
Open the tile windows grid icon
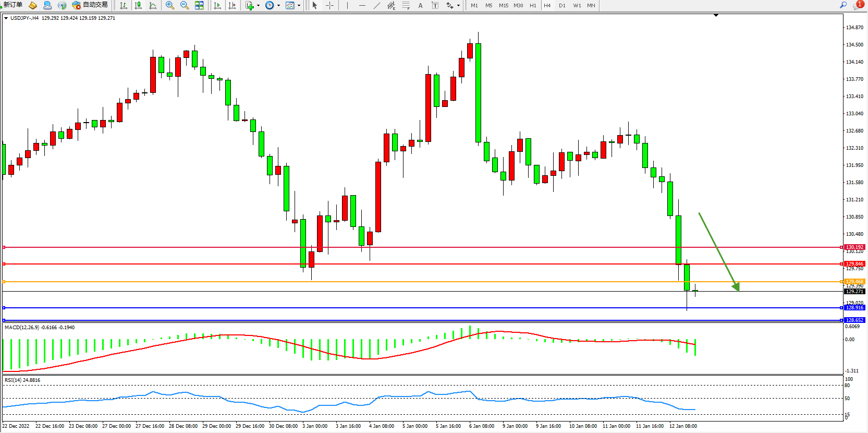tap(199, 5)
